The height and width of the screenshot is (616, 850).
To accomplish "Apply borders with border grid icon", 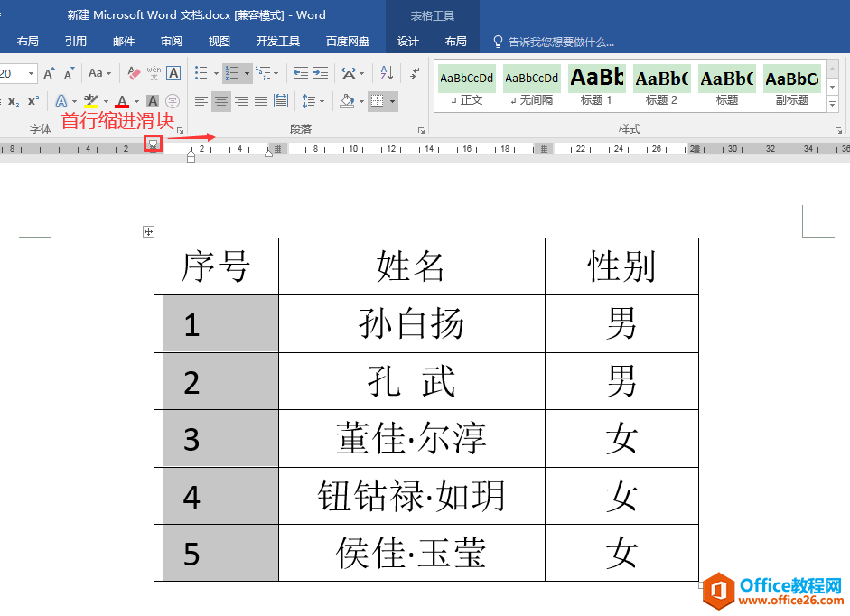I will (377, 101).
